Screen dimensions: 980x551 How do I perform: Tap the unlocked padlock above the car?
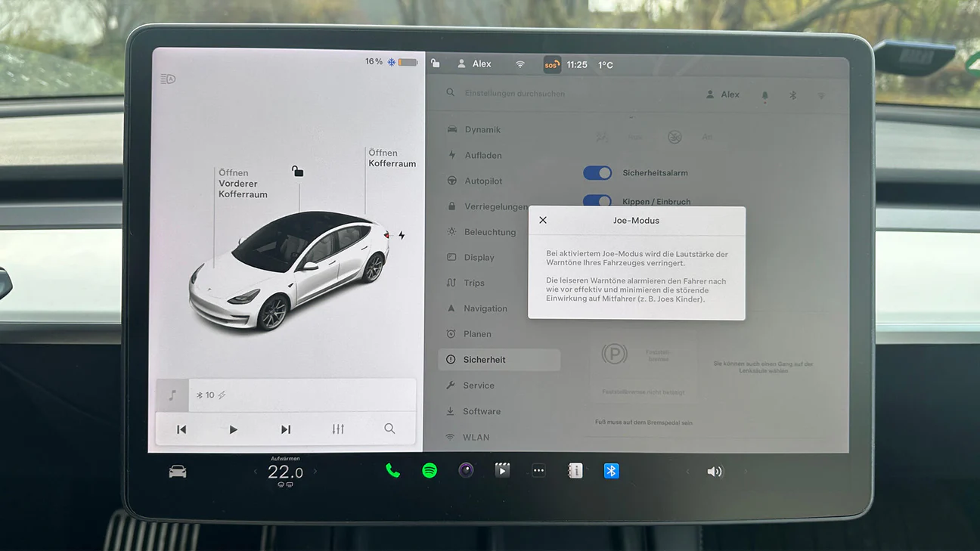tap(298, 172)
